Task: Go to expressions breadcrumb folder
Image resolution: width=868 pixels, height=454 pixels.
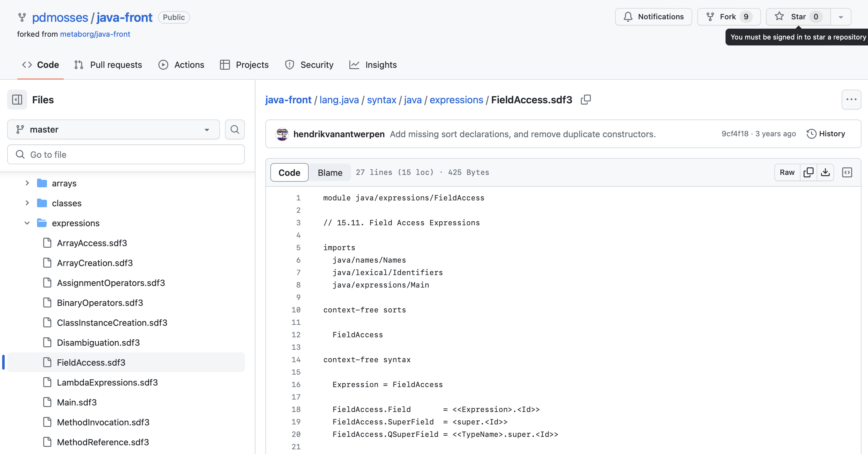Action: tap(456, 100)
